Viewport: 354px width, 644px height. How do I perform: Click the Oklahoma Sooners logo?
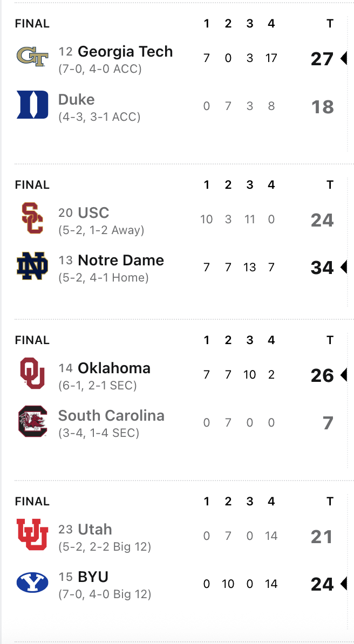(x=32, y=373)
